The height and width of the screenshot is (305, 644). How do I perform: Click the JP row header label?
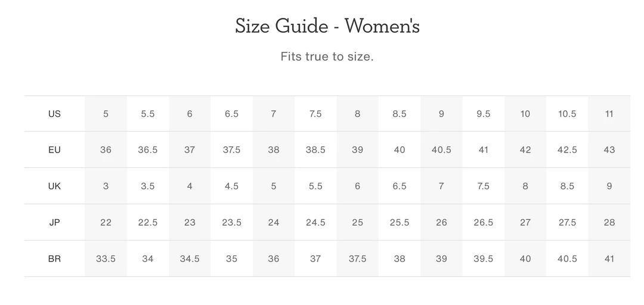pyautogui.click(x=54, y=222)
